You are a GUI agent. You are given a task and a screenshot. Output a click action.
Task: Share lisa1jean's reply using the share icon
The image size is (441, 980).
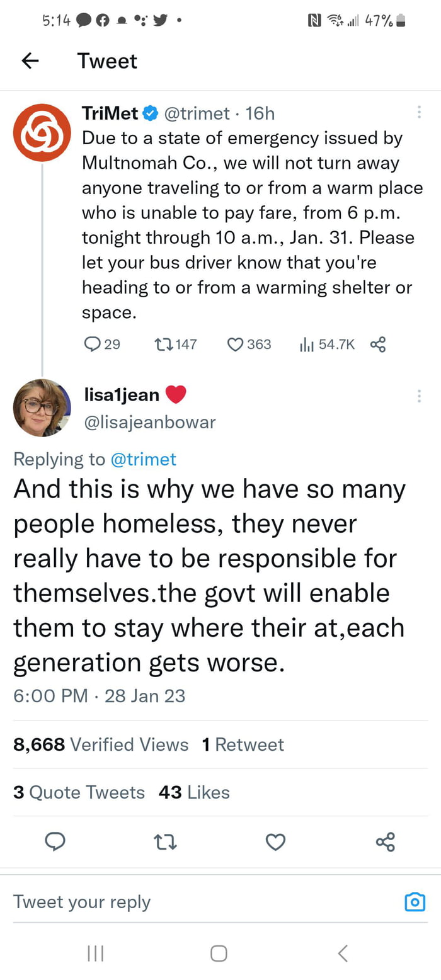[385, 842]
